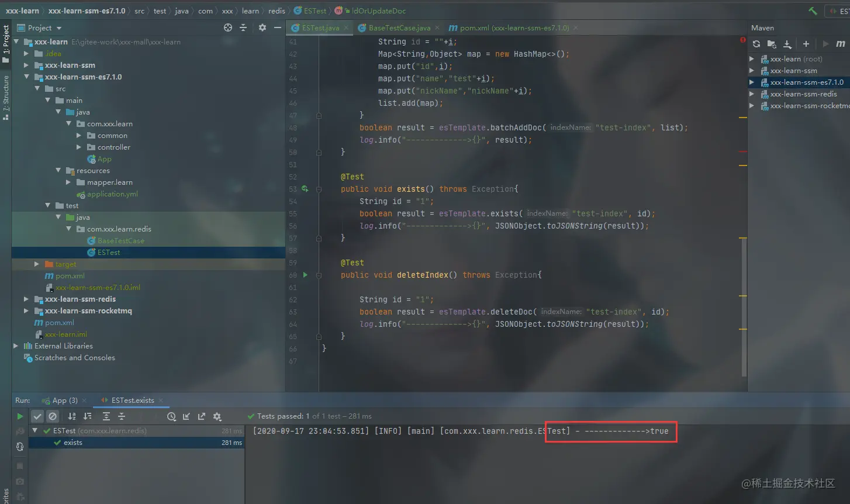The height and width of the screenshot is (504, 850).
Task: Locate current file in Project panel
Action: 228,27
